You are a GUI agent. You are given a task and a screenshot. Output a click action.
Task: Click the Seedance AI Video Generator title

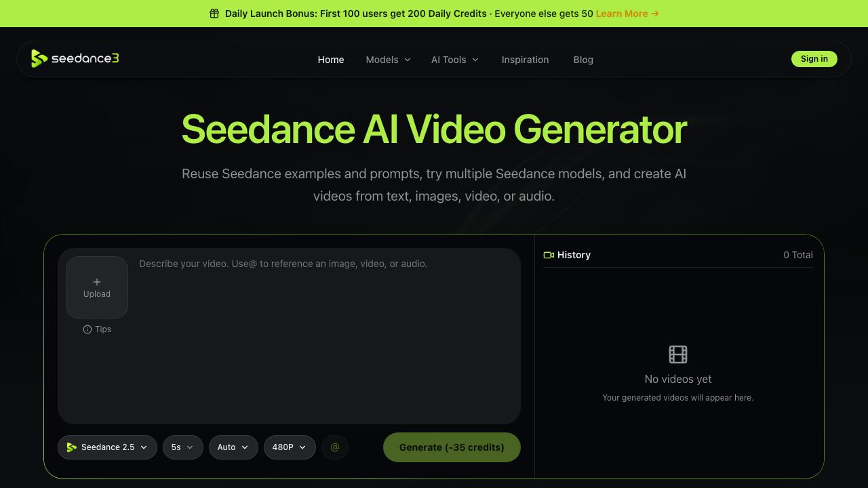pos(434,129)
